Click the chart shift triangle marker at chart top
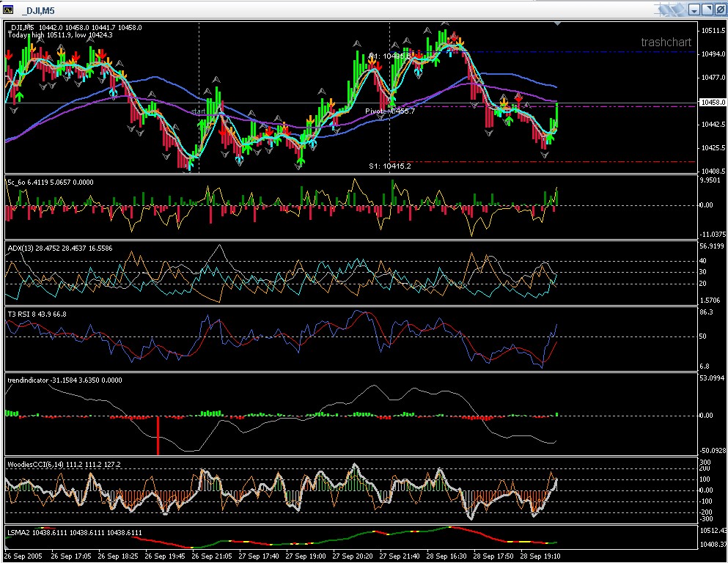 [x=558, y=23]
